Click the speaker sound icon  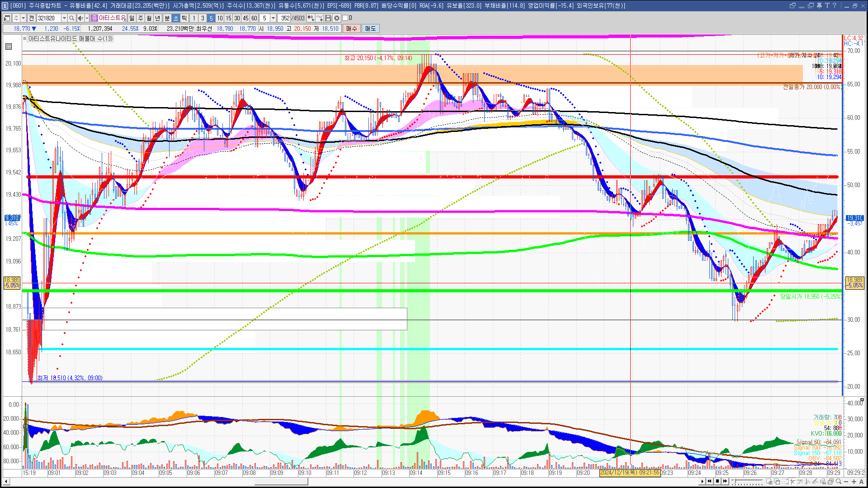click(x=80, y=18)
